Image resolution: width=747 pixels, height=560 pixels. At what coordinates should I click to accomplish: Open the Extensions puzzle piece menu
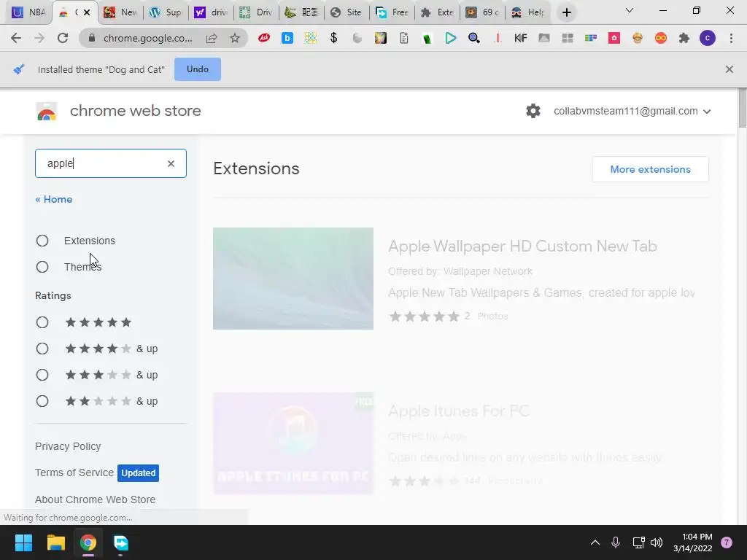684,38
